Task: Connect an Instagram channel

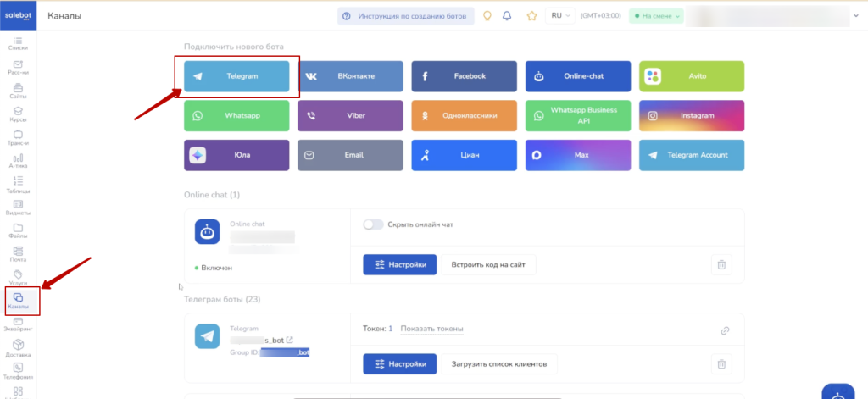Action: coord(692,116)
